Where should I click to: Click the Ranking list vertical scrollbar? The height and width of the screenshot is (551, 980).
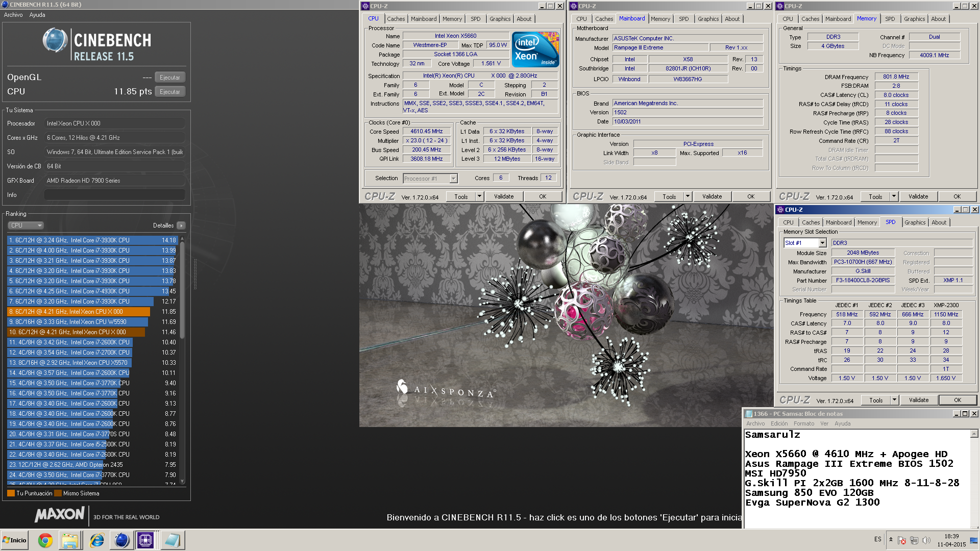(182, 360)
